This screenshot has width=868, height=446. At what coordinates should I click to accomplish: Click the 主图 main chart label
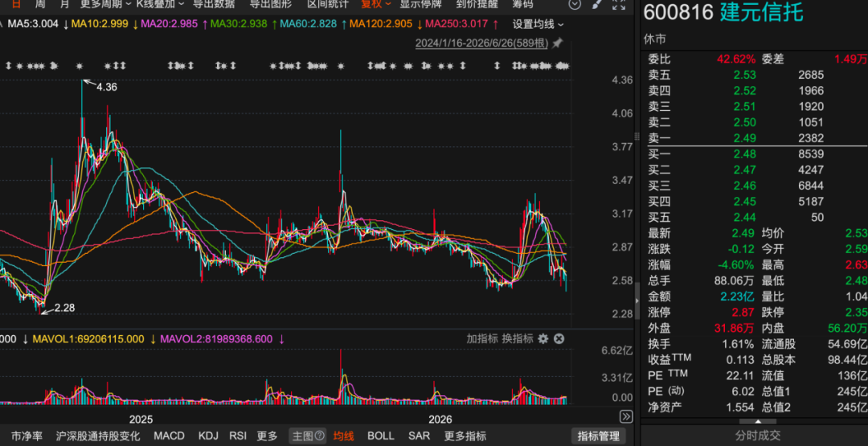tap(303, 436)
